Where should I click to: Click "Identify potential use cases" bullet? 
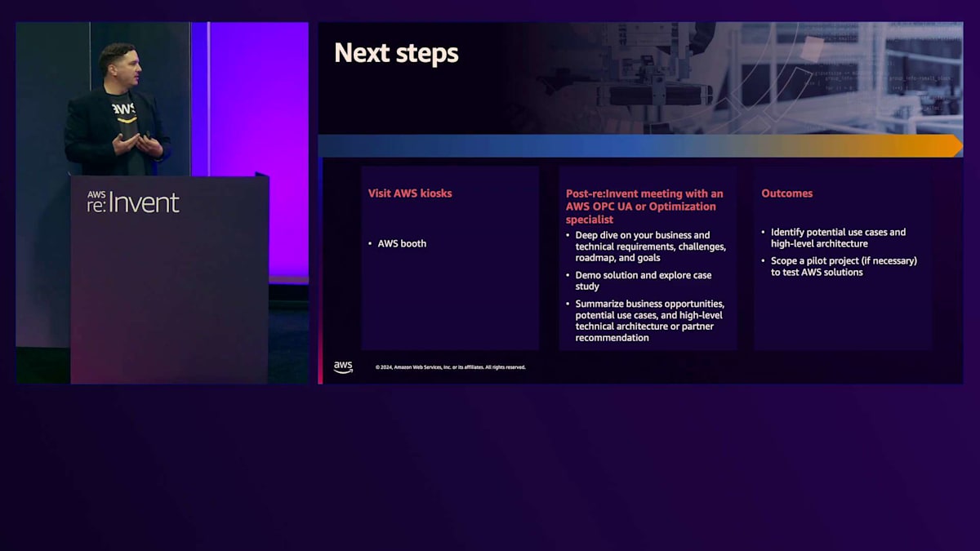(x=834, y=238)
